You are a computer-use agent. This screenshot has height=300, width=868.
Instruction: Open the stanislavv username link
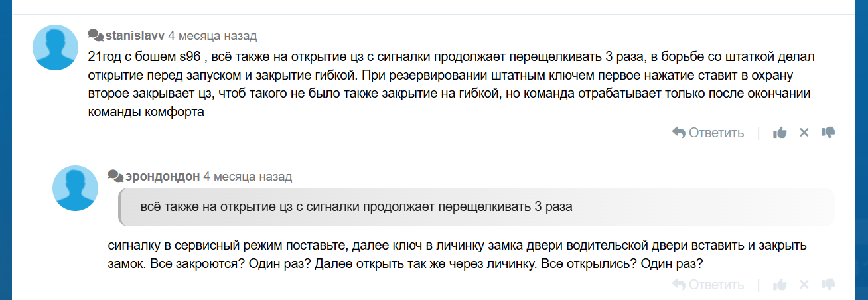pos(135,35)
